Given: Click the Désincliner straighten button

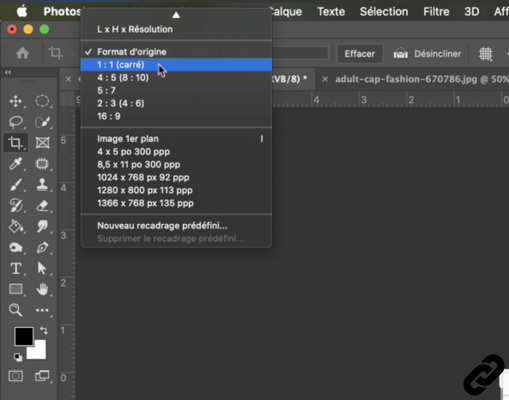Looking at the screenshot, I should coord(427,54).
